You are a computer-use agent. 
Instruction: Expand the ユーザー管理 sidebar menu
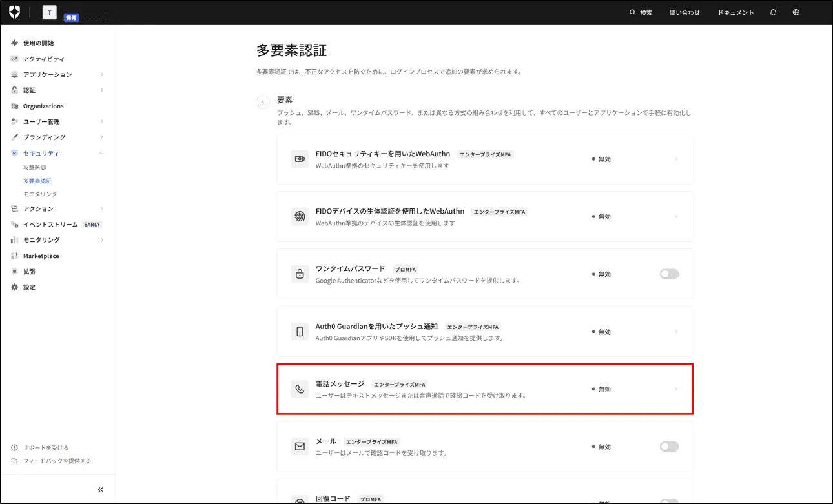[x=101, y=121]
